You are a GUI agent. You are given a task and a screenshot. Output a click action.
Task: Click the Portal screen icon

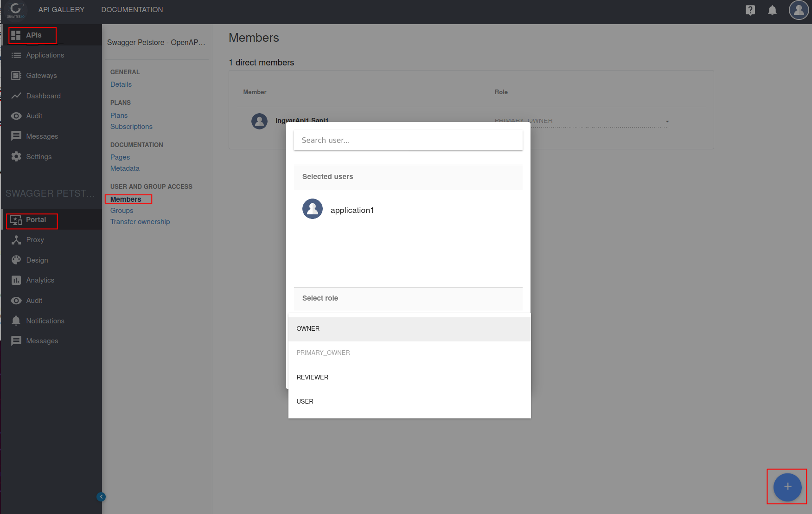pos(16,220)
